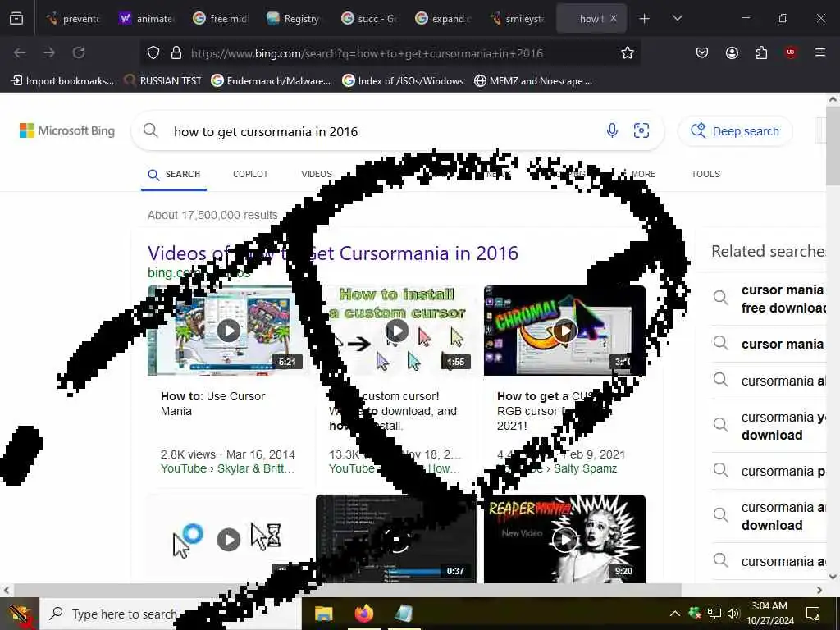
Task: Open Import bookmarks bookmark
Action: 62,81
